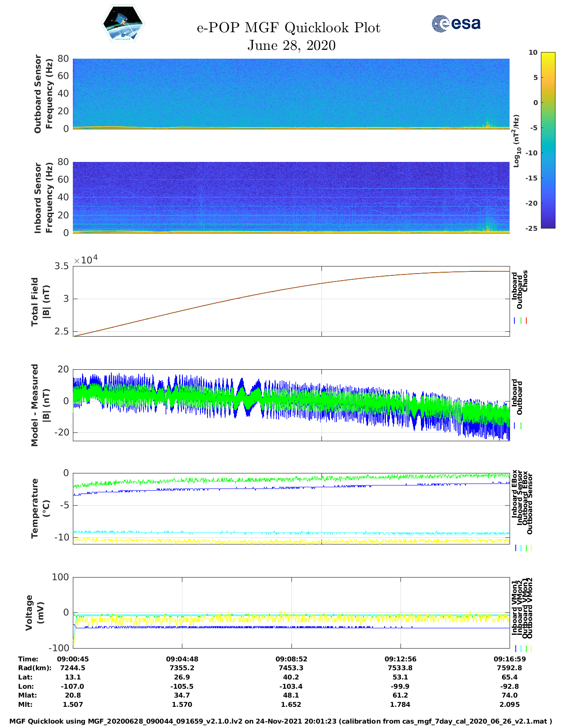Click the 09:16:59 time label
Screen dimensions: 563x728
pos(509,659)
